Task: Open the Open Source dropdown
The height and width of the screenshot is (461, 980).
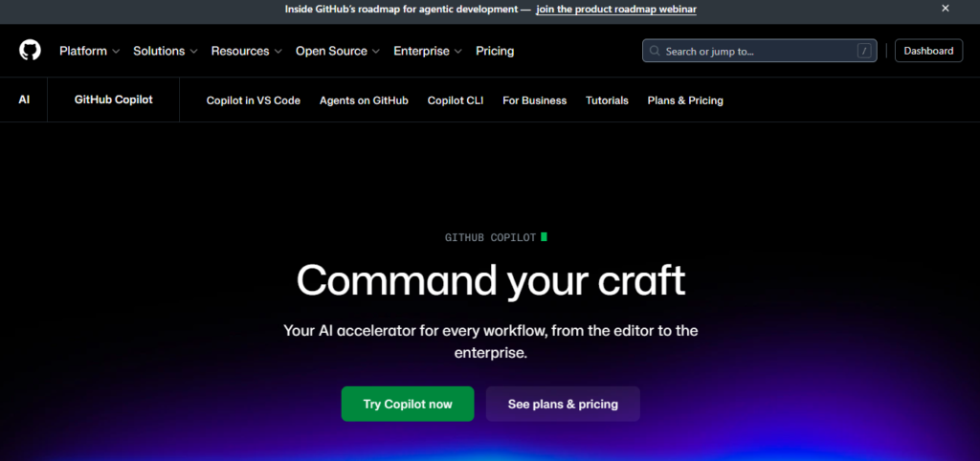Action: coord(338,52)
